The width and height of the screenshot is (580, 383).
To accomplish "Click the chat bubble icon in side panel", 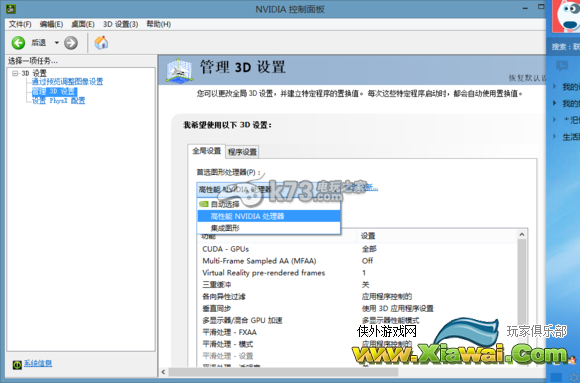I will point(562,67).
